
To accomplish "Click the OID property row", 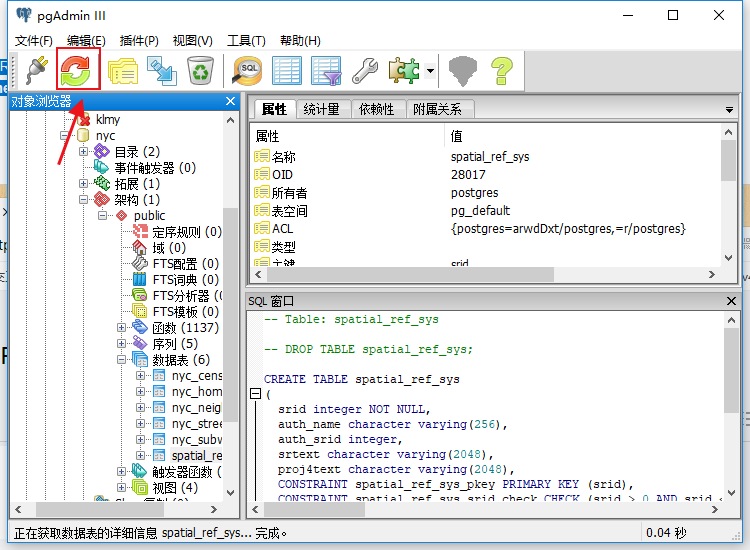I will point(485,175).
